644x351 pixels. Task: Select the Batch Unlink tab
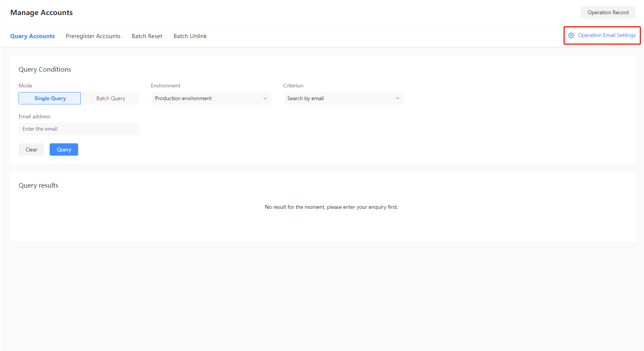190,36
